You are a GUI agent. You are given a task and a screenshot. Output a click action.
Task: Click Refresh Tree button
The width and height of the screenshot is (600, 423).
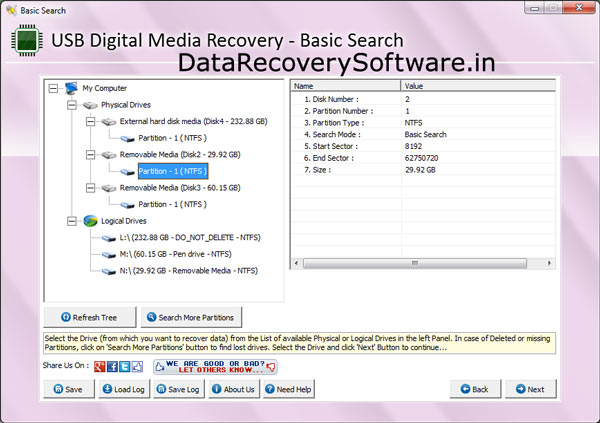pyautogui.click(x=90, y=317)
